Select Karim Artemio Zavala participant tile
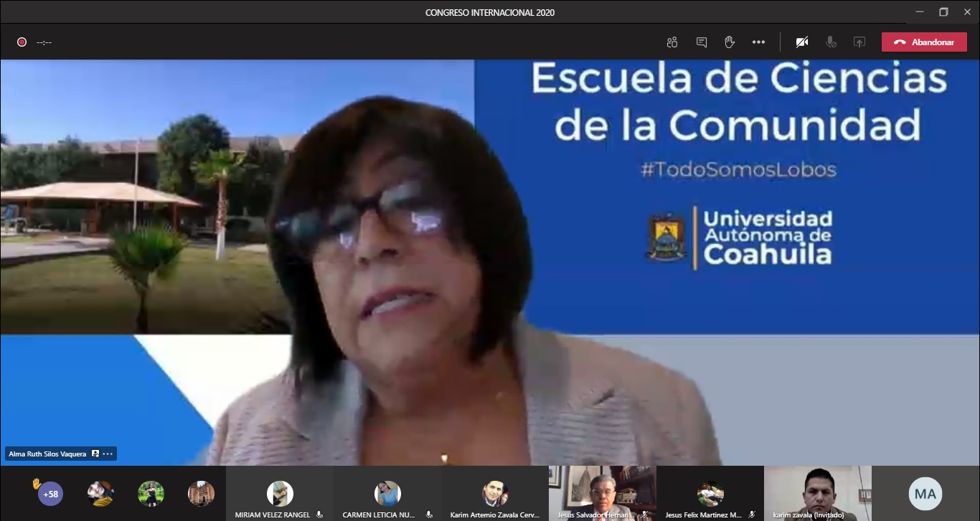 pos(495,494)
